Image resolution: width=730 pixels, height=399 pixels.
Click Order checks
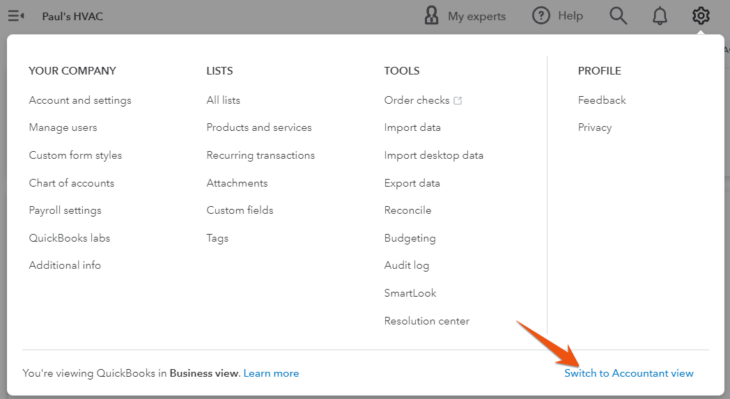tap(417, 100)
